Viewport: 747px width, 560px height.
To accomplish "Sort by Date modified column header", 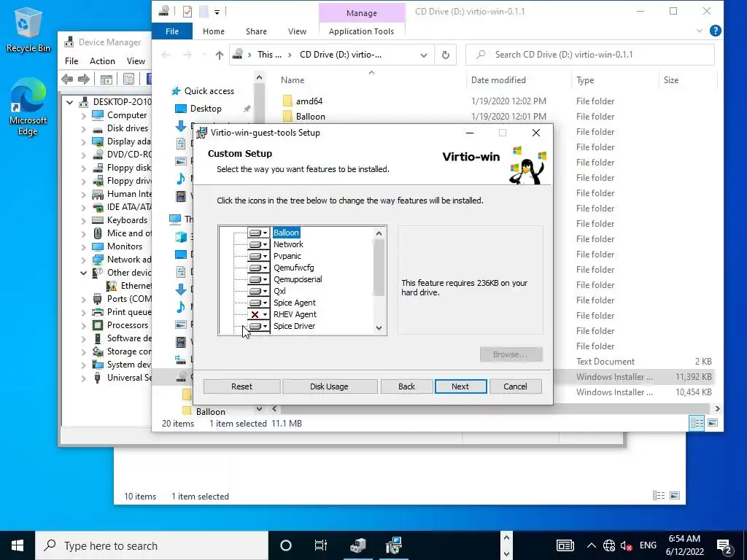I will coord(498,80).
